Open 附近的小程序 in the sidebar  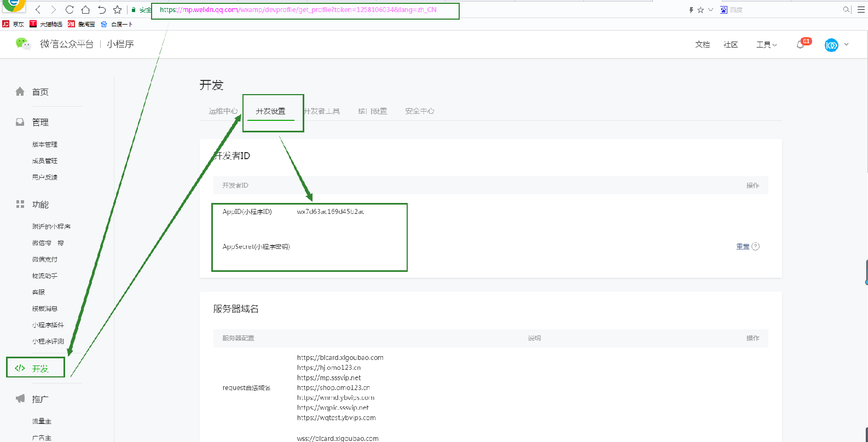coord(51,226)
